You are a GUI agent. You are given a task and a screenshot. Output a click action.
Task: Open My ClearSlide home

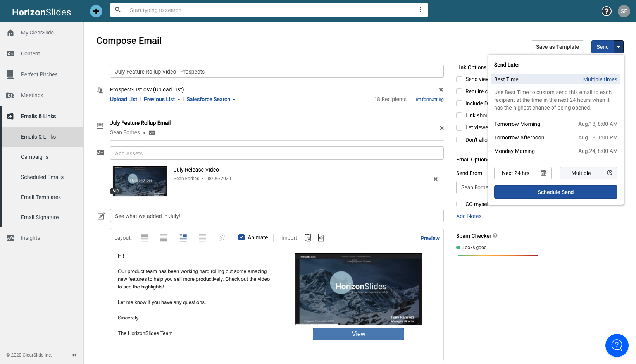tap(37, 33)
